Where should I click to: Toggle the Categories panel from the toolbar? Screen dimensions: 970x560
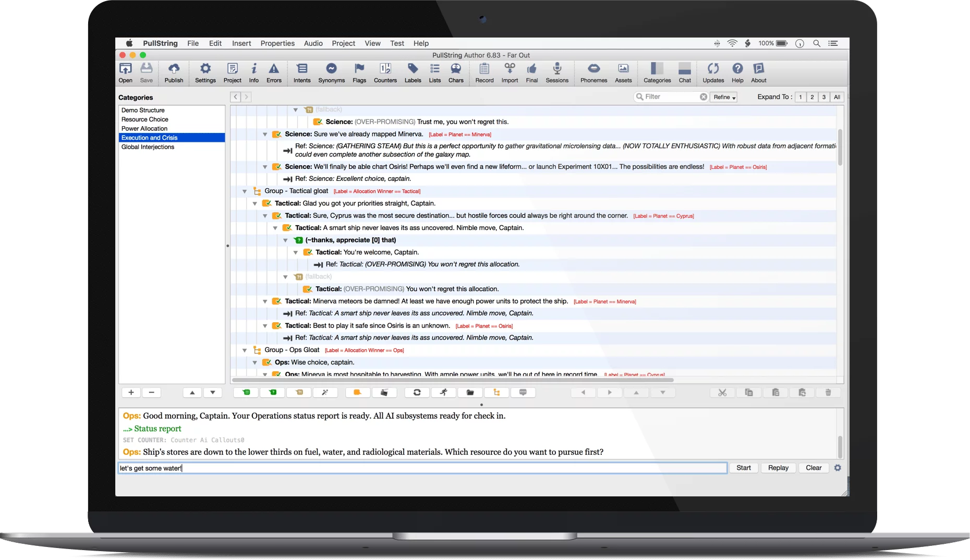[x=657, y=72]
